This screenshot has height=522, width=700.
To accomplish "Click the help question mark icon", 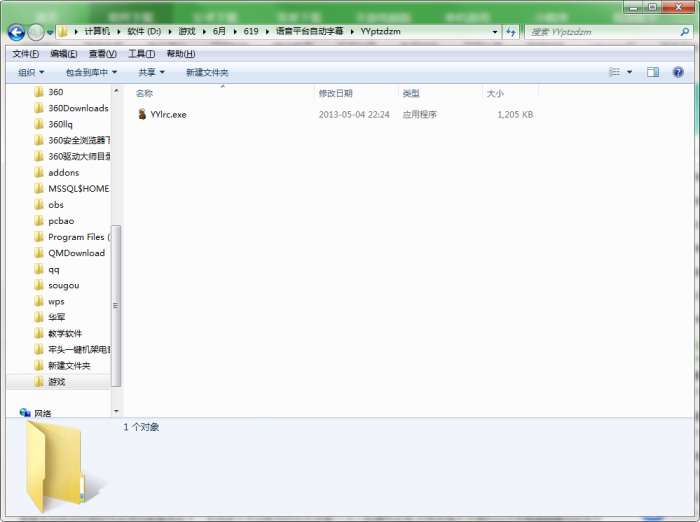I will click(x=678, y=72).
